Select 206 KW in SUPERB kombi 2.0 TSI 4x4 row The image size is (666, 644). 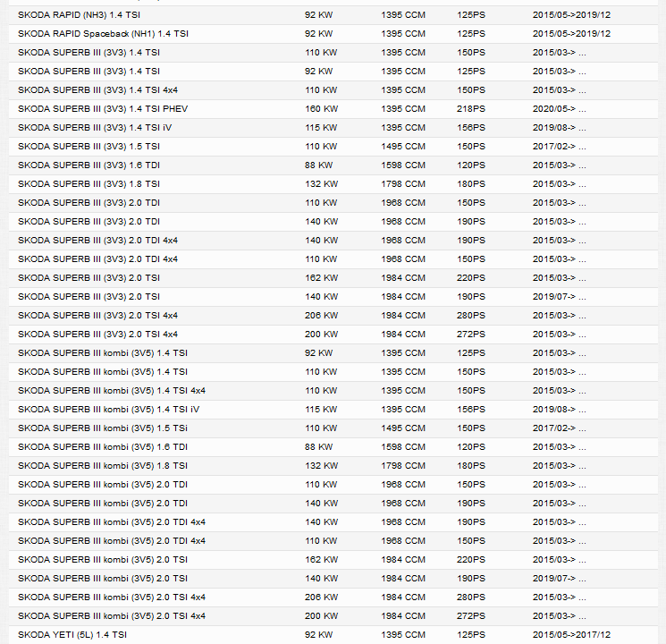[x=321, y=597]
